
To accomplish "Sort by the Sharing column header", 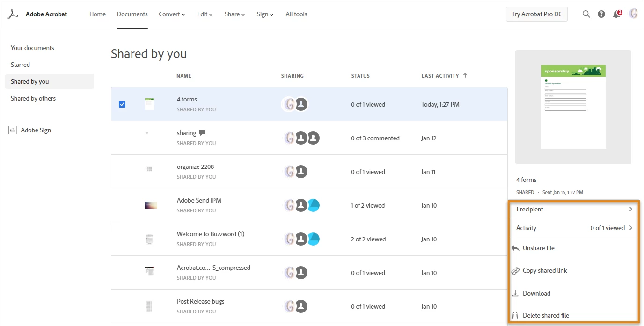I will tap(293, 76).
